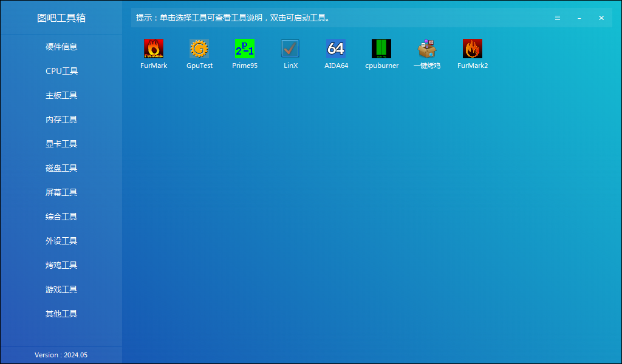Open the hamburger menu icon in title bar
Image resolution: width=622 pixels, height=364 pixels.
click(558, 18)
